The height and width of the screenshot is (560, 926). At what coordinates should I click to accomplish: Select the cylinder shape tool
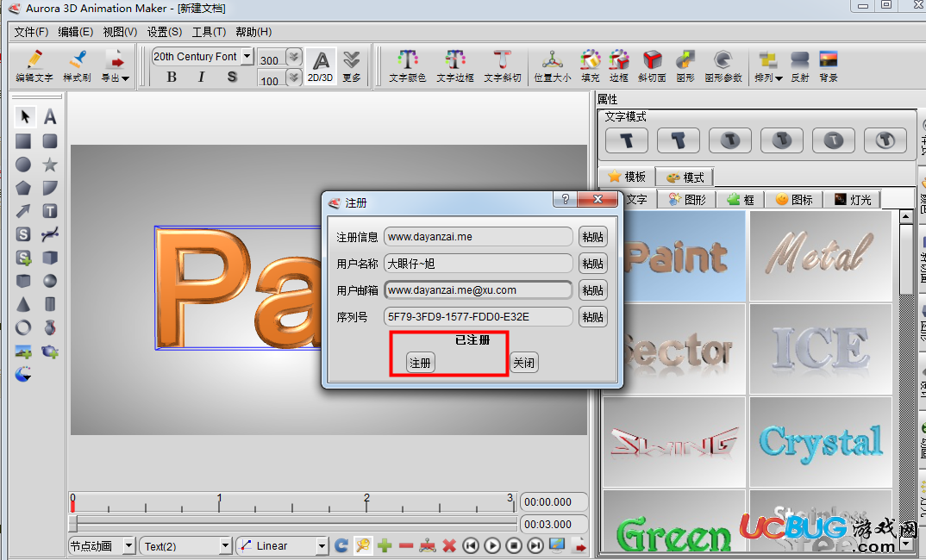click(50, 304)
